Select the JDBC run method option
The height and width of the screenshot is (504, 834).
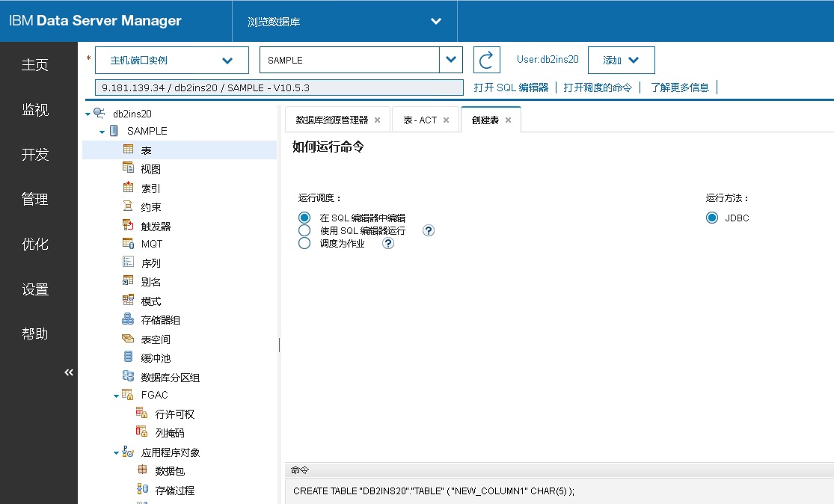712,218
